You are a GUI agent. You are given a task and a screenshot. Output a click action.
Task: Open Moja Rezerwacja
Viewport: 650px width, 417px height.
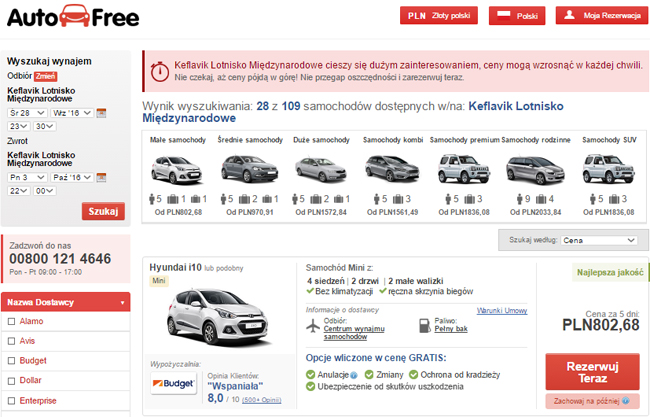[602, 15]
